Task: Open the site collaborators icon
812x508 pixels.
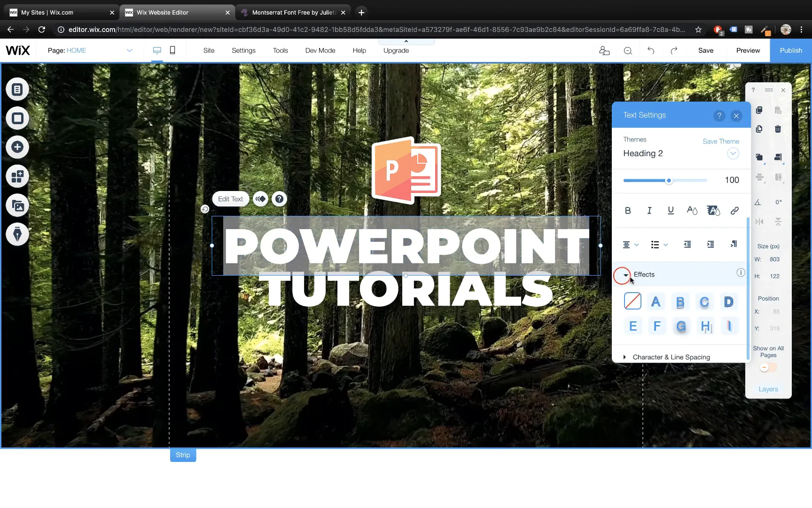Action: 604,50
